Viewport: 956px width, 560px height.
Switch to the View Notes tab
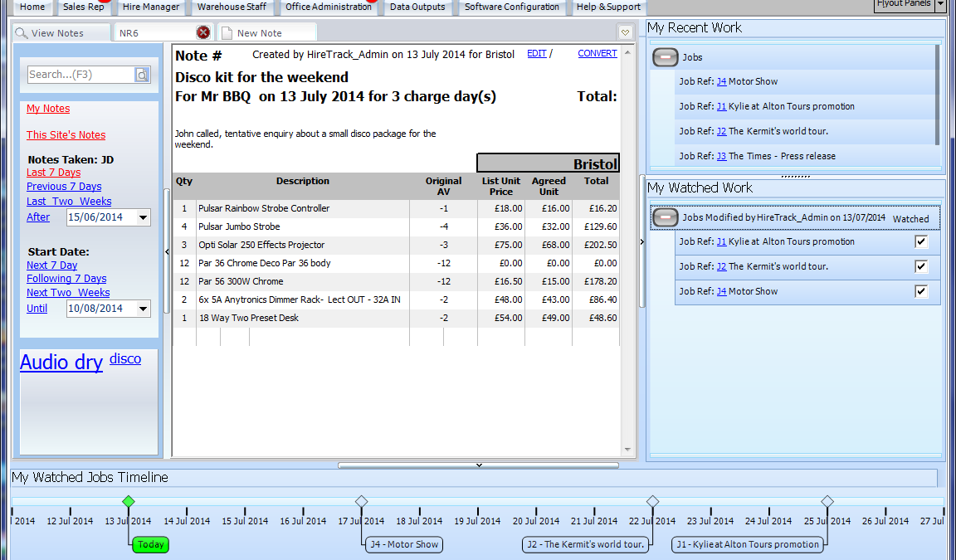[x=56, y=33]
